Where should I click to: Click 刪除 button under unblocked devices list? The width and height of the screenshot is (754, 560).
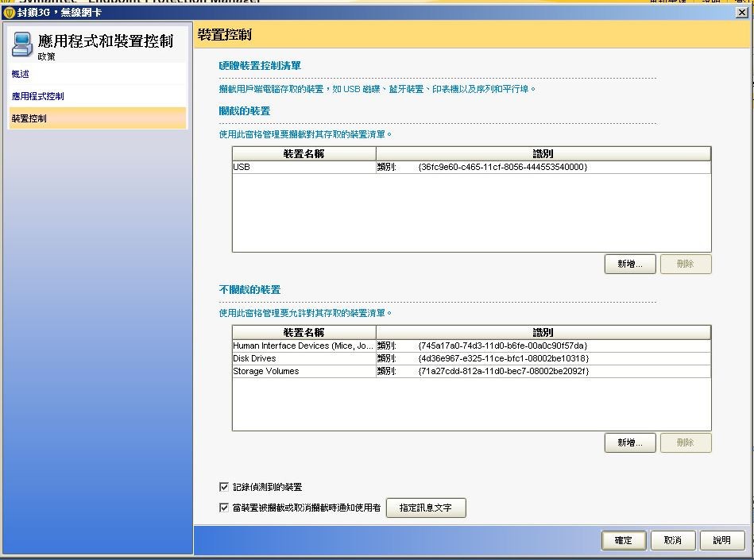point(685,442)
